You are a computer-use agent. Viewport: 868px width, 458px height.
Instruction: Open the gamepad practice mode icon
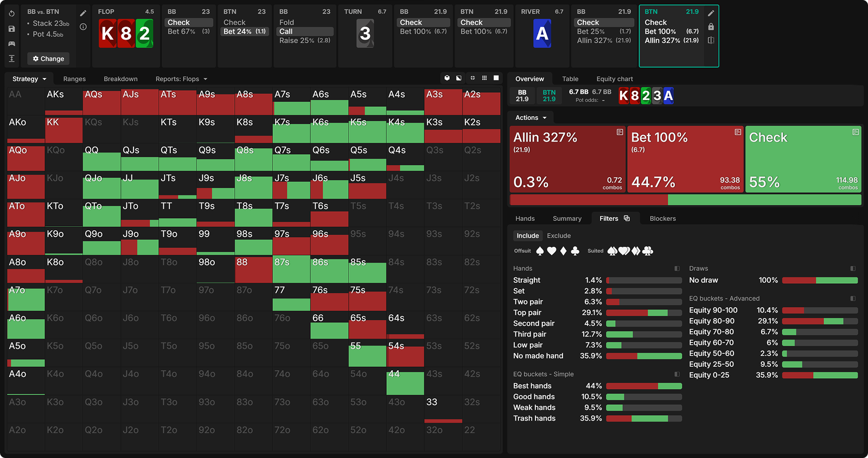pos(12,43)
